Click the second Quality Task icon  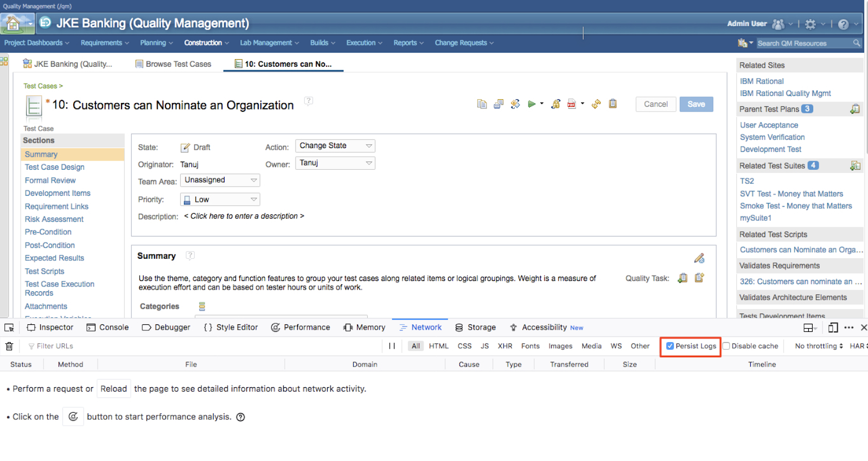click(x=699, y=278)
